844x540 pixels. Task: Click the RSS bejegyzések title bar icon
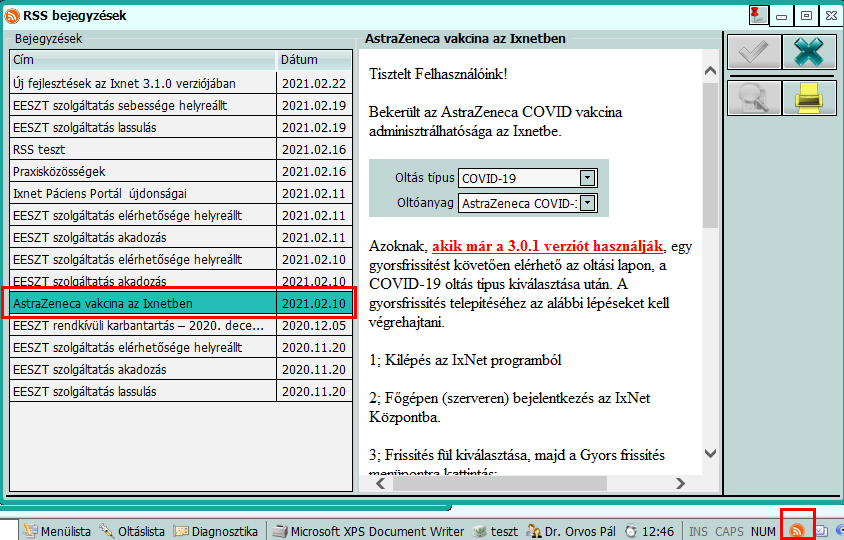point(12,16)
